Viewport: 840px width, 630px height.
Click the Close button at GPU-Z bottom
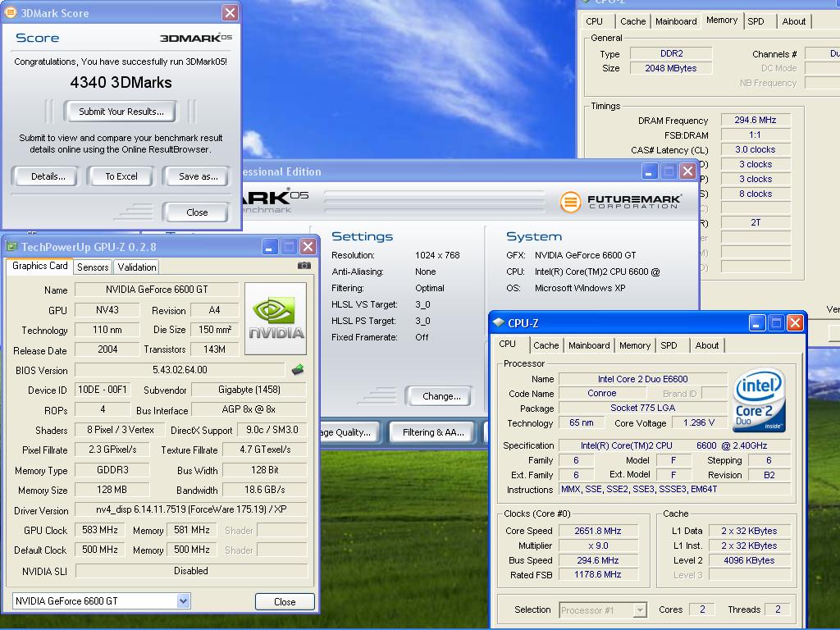point(285,601)
